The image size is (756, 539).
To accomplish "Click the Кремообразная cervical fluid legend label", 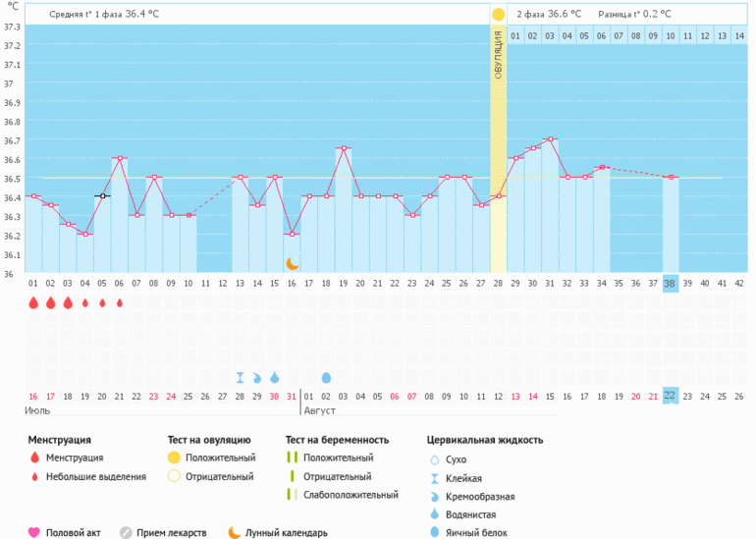I will click(480, 497).
